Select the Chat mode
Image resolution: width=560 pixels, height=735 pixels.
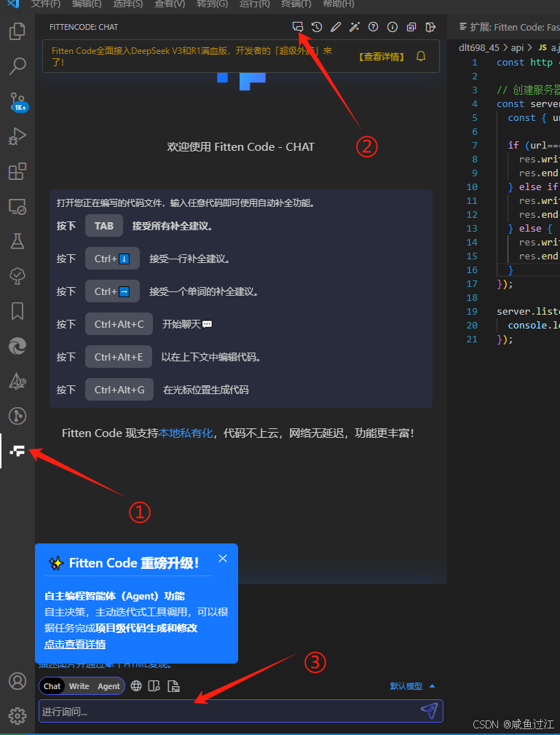pyautogui.click(x=52, y=685)
